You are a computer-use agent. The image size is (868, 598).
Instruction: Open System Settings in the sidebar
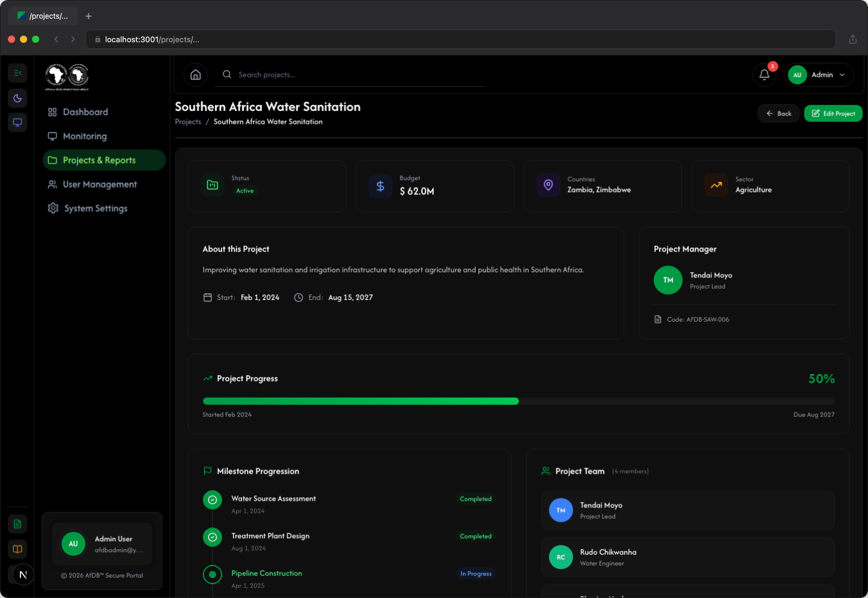tap(104, 208)
